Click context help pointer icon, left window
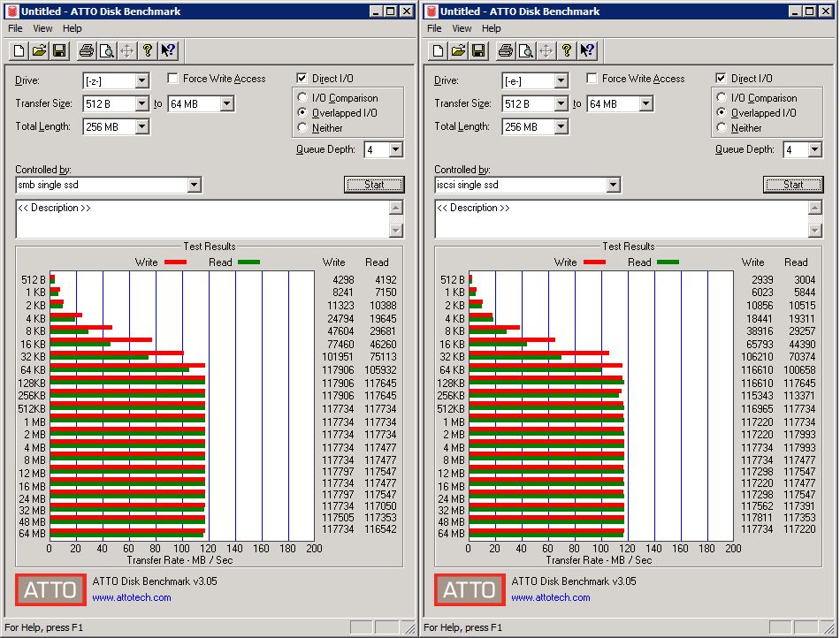Screen dimensions: 840x638 [168, 51]
